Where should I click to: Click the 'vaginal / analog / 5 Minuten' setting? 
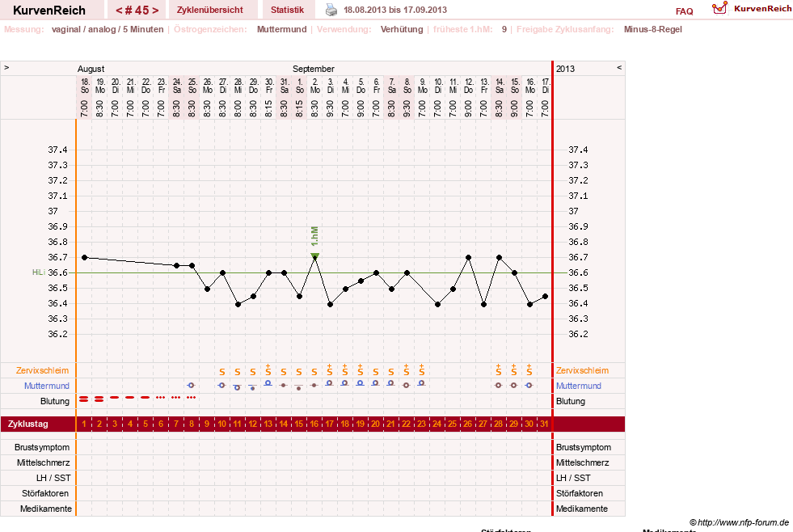[x=108, y=29]
